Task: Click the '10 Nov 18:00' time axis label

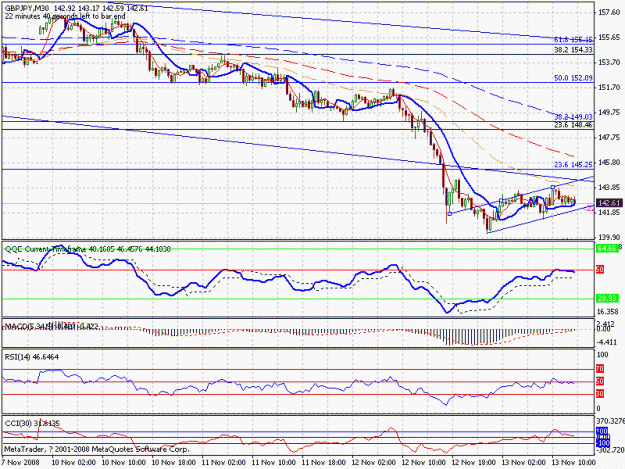Action: coord(173,463)
